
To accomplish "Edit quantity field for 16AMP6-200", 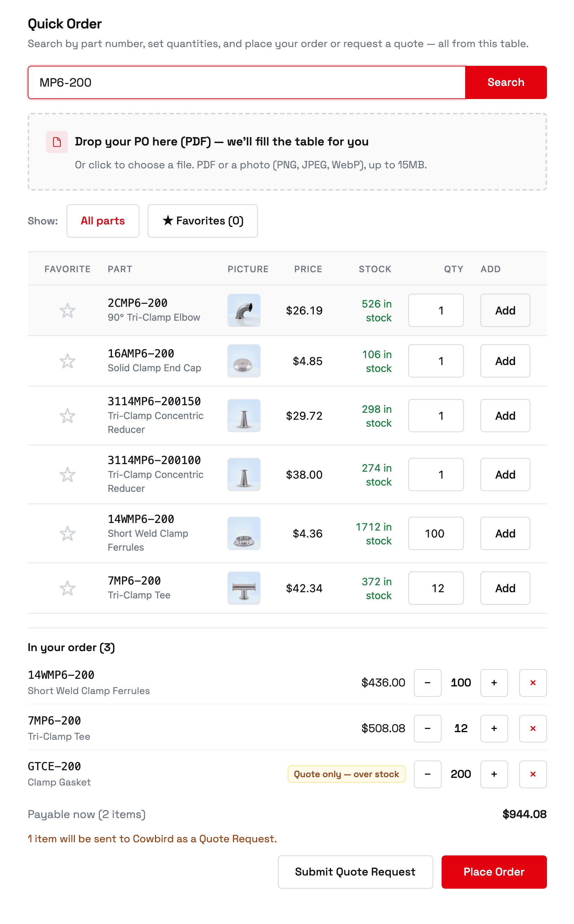I will (x=435, y=360).
